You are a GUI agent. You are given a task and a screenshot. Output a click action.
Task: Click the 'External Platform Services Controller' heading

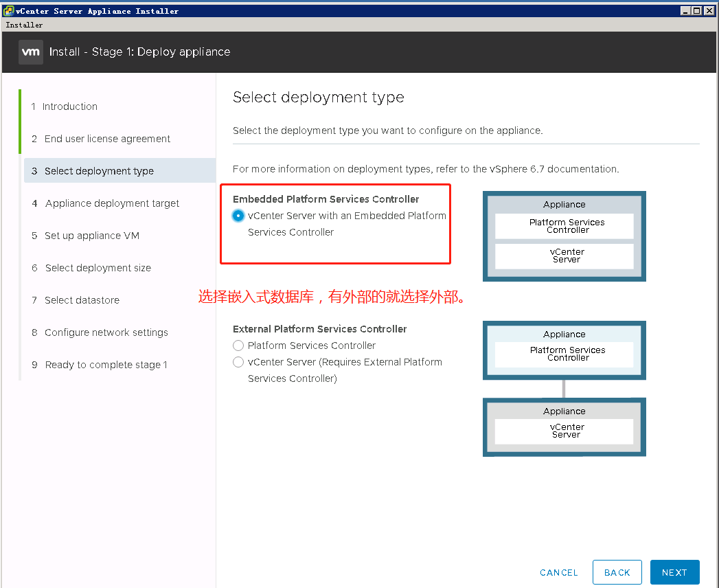tap(319, 329)
